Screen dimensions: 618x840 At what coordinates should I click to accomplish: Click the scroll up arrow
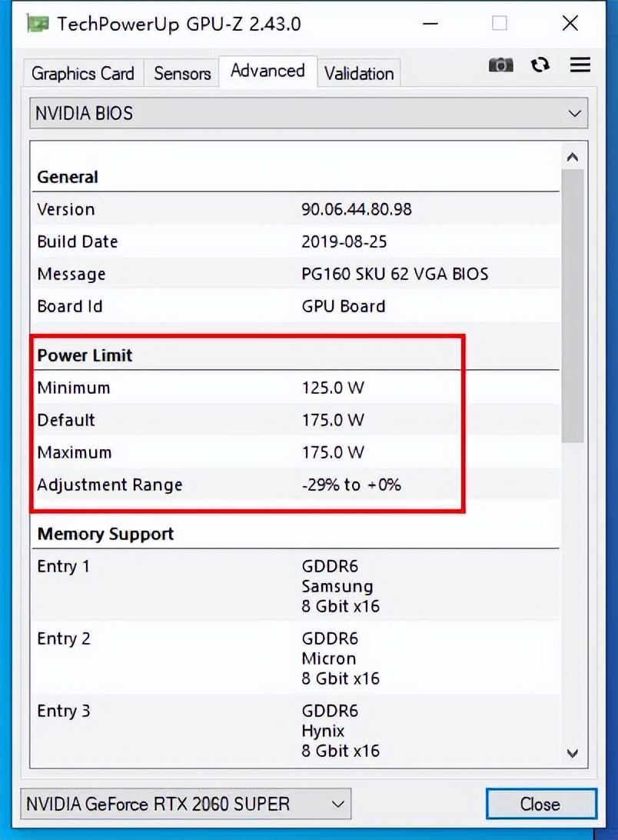(572, 158)
